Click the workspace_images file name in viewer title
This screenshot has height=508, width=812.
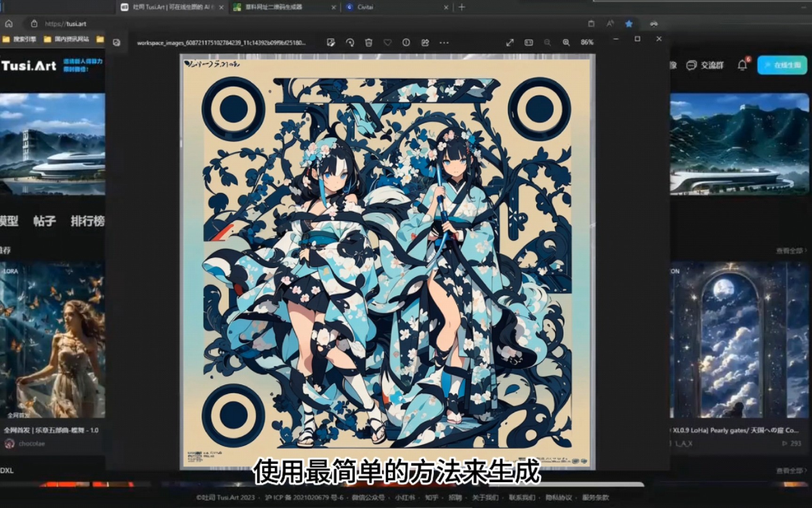[x=221, y=43]
